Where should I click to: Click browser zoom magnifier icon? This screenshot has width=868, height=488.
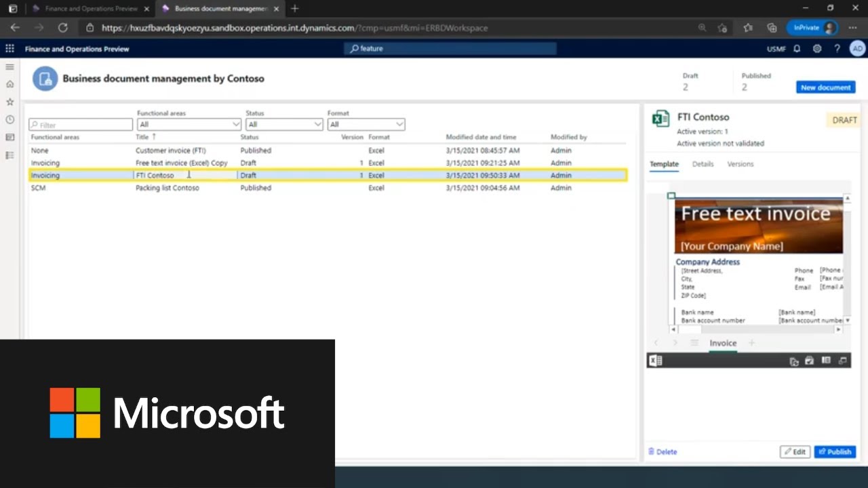coord(702,28)
